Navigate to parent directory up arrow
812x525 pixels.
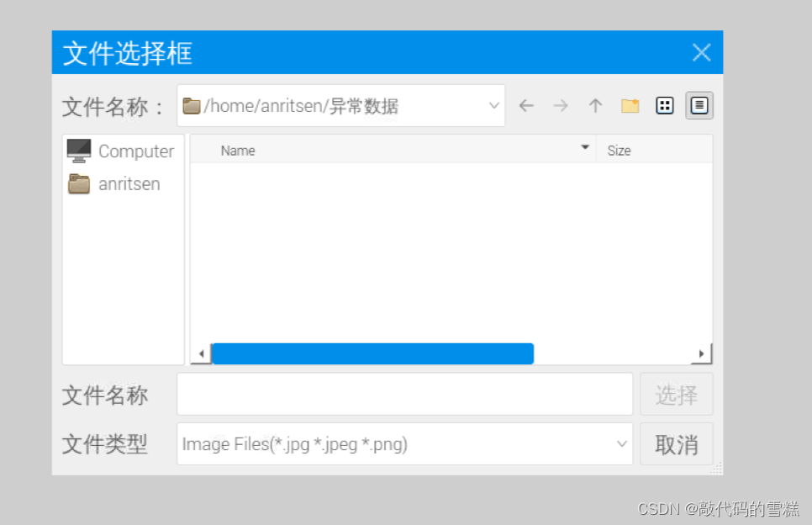click(x=595, y=106)
